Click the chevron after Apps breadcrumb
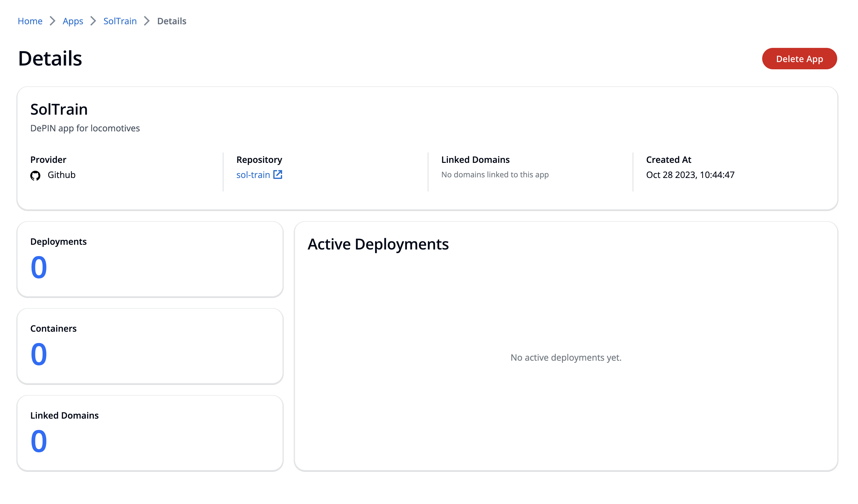 [x=93, y=21]
